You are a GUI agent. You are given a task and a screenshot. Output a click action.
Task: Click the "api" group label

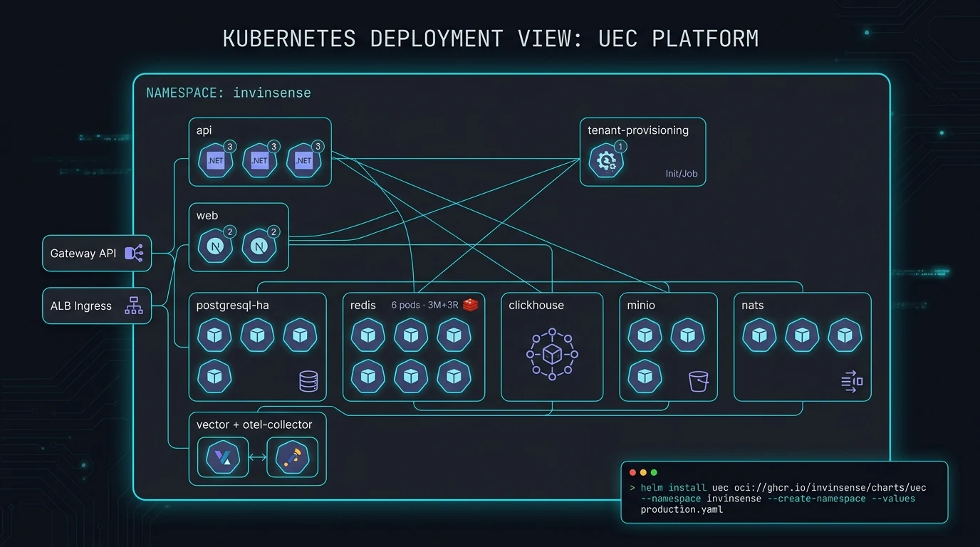point(204,130)
